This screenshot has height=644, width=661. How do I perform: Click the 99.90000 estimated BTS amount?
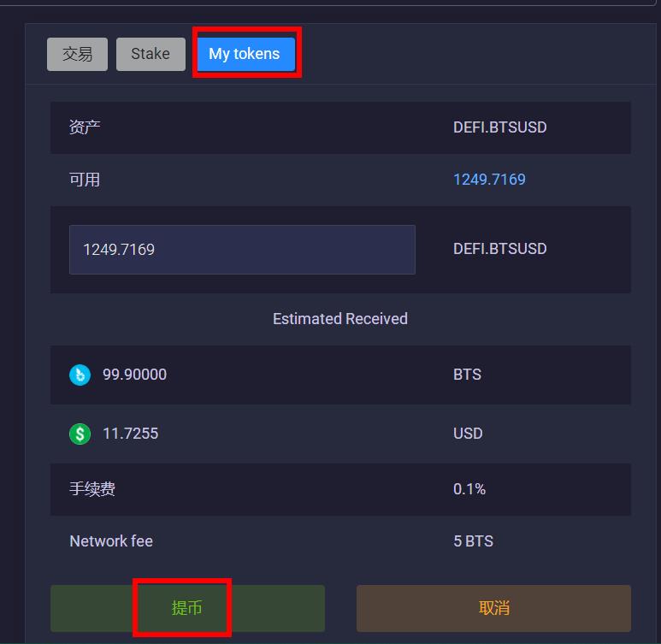[x=134, y=375]
